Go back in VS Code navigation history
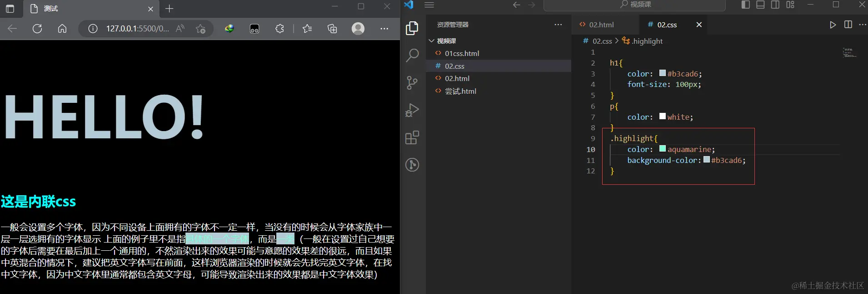Viewport: 868px width, 294px height. click(517, 5)
